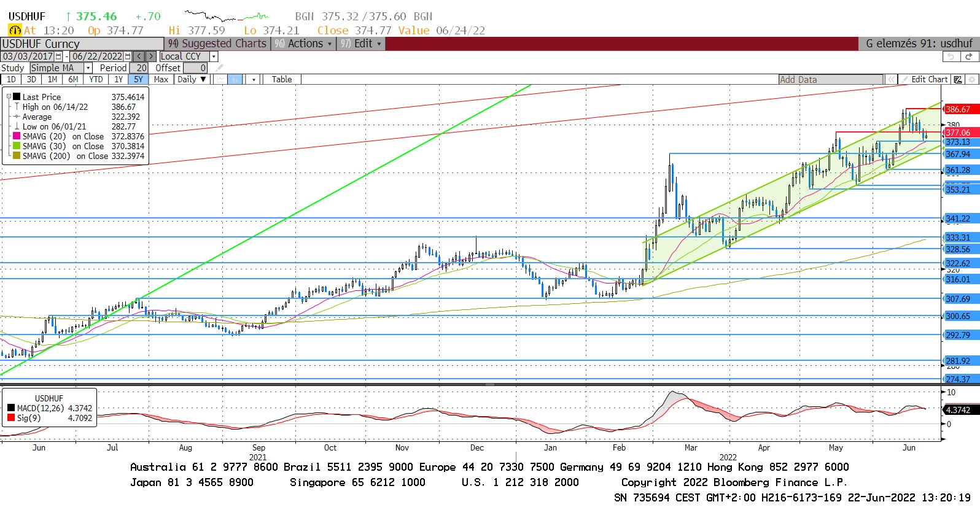Expand the Daily periodicity dropdown
Viewport: 980px width, 518px height.
click(192, 80)
